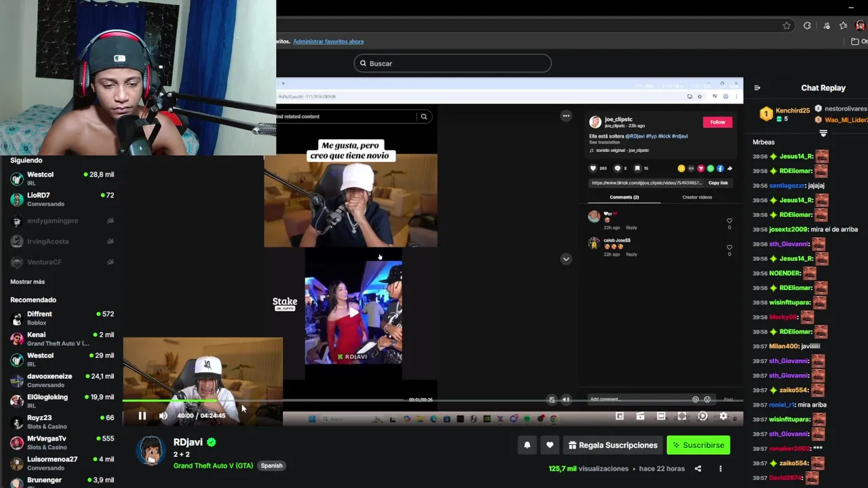Click the mini player icon in player controls

tap(619, 416)
